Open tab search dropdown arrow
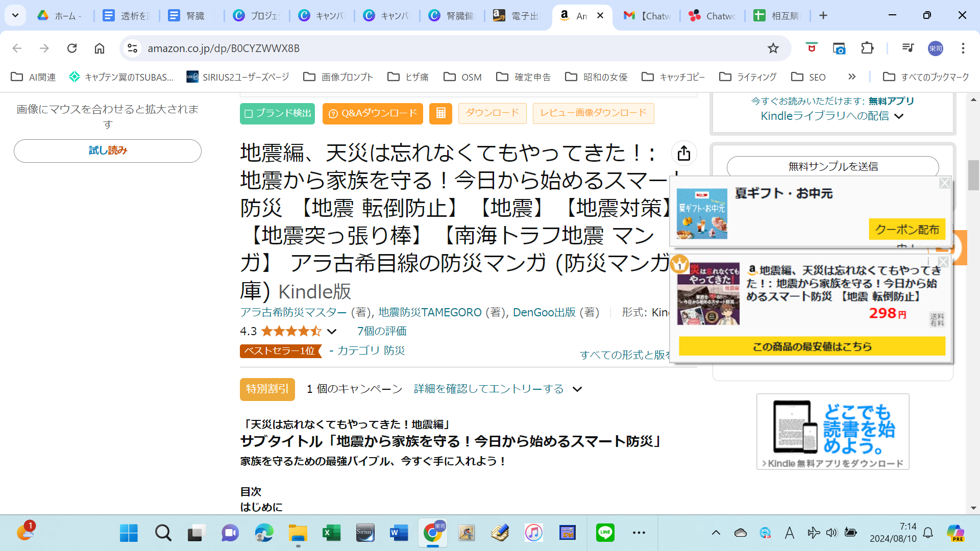980x551 pixels. [x=15, y=15]
